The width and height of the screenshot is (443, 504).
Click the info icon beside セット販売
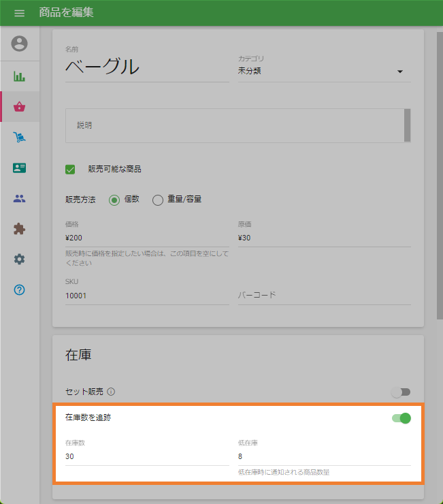pyautogui.click(x=111, y=392)
